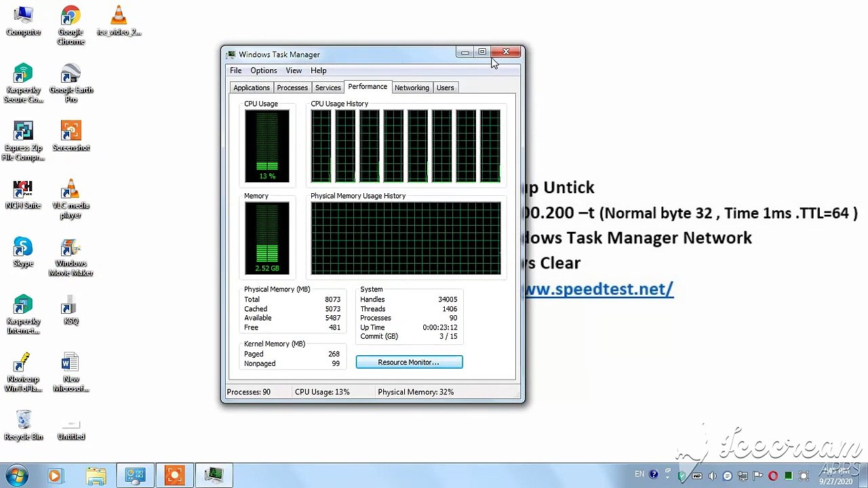Click the Memory 2.52 GB gauge

tap(267, 238)
